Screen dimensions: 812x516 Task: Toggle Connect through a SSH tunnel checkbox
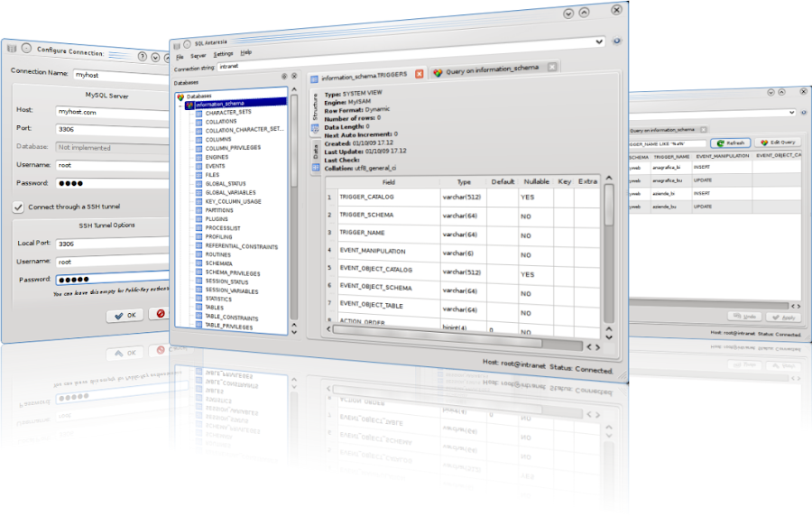18,207
